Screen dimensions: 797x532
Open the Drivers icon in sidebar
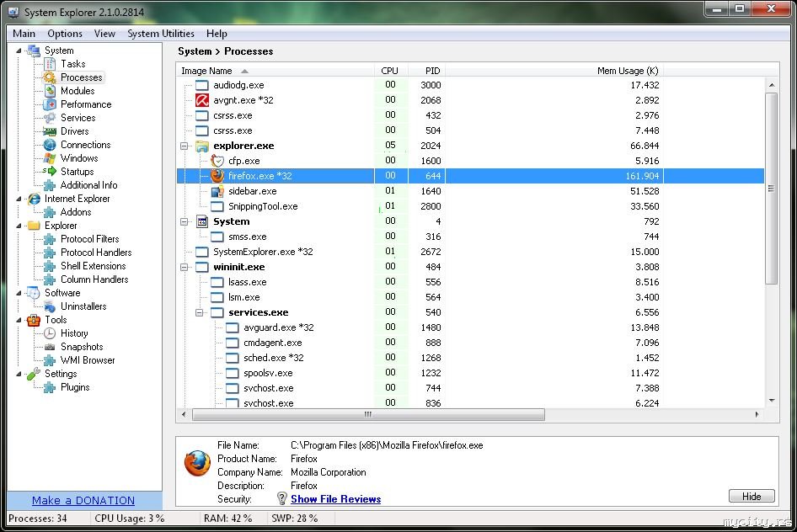pyautogui.click(x=50, y=131)
